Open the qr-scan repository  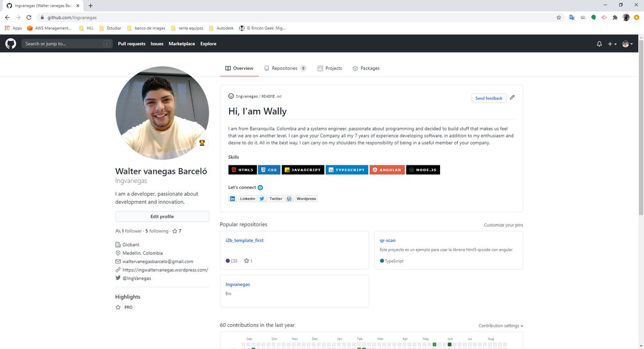pos(387,241)
